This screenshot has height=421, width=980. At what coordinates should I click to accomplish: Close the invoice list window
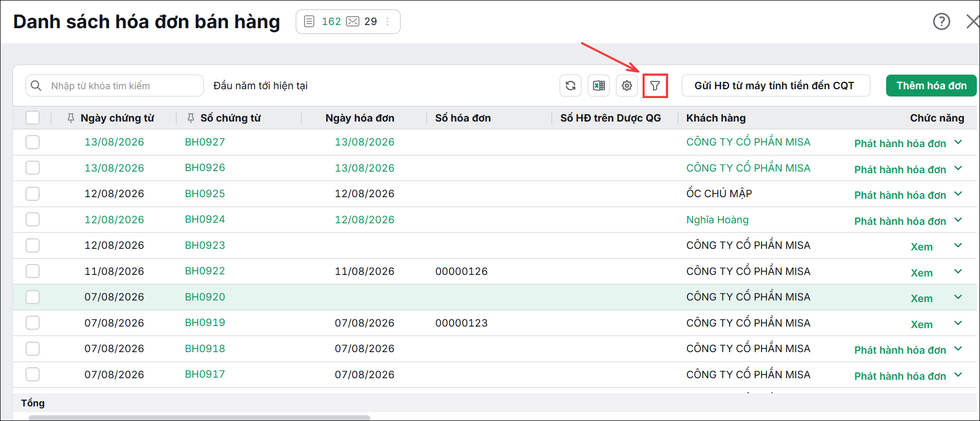click(x=972, y=21)
